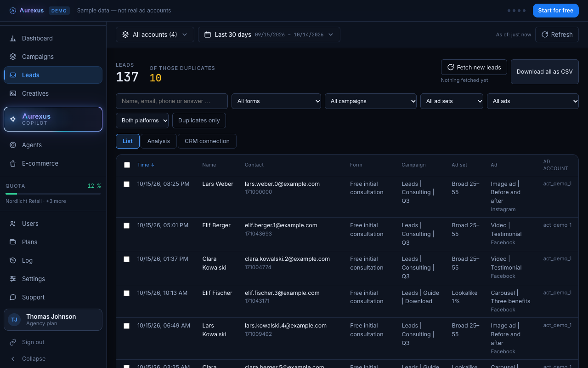Switch to the List tab
The height and width of the screenshot is (368, 588).
click(128, 141)
